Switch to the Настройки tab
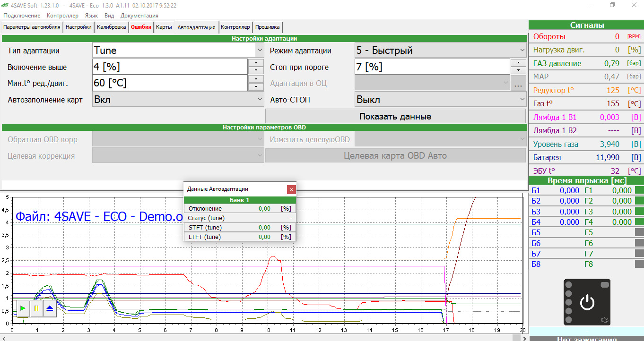Image resolution: width=644 pixels, height=341 pixels. click(x=78, y=27)
